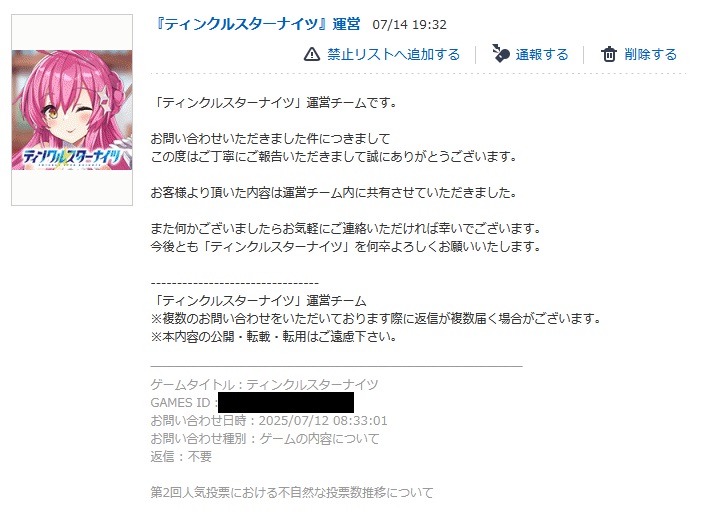The width and height of the screenshot is (703, 514).
Task: Report the message using 通報する link
Action: tap(542, 54)
